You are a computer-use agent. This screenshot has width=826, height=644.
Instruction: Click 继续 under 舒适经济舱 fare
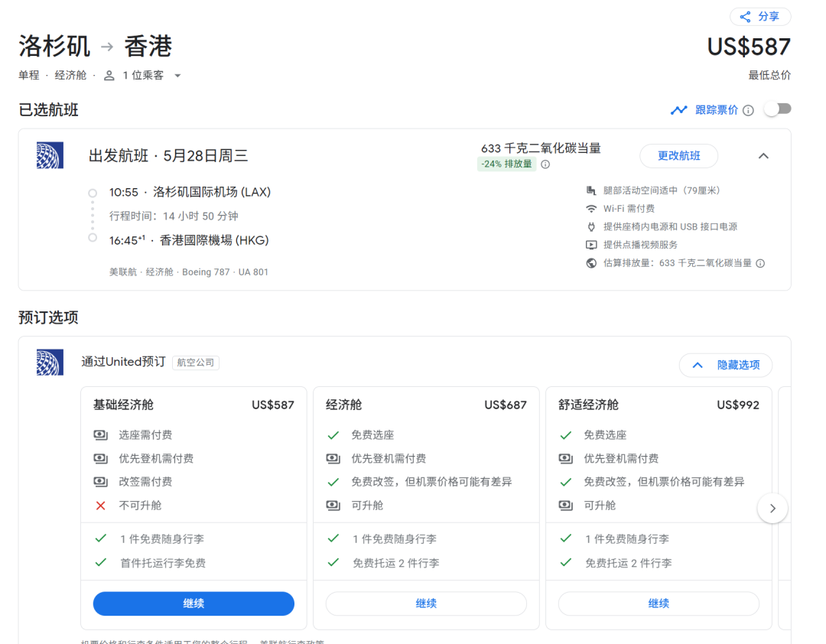659,603
